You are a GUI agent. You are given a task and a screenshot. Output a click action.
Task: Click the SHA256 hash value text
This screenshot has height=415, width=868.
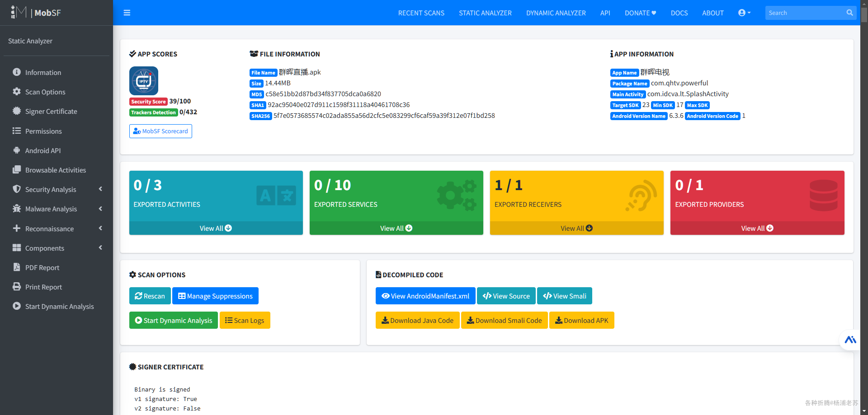[x=384, y=116]
